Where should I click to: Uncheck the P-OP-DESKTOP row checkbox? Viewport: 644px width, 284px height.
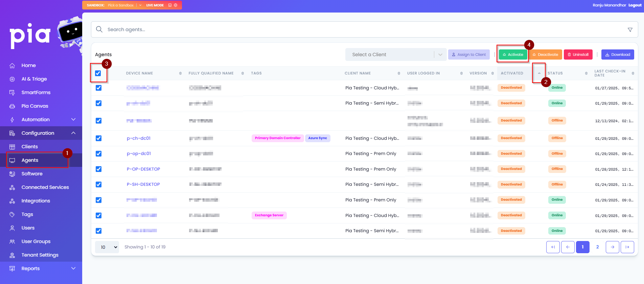(98, 169)
